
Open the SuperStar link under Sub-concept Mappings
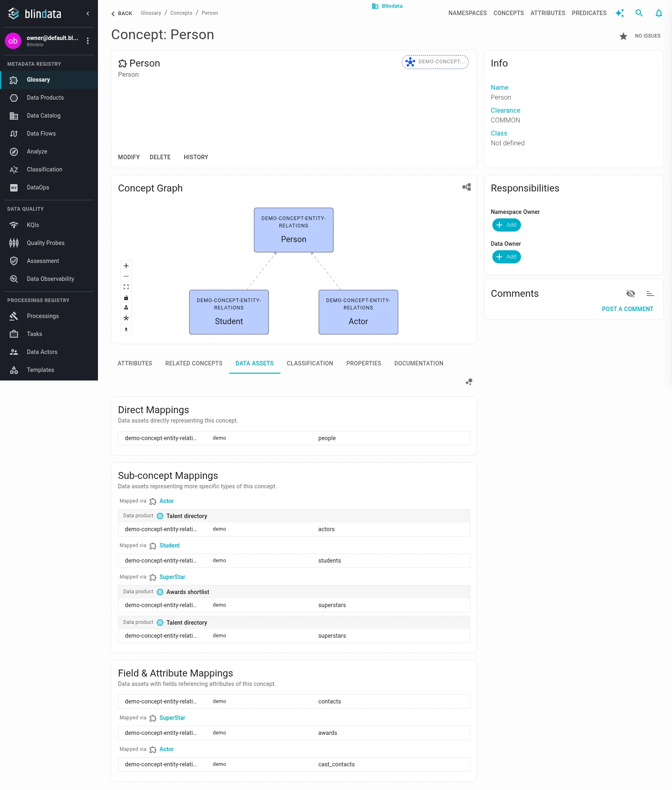pyautogui.click(x=172, y=577)
